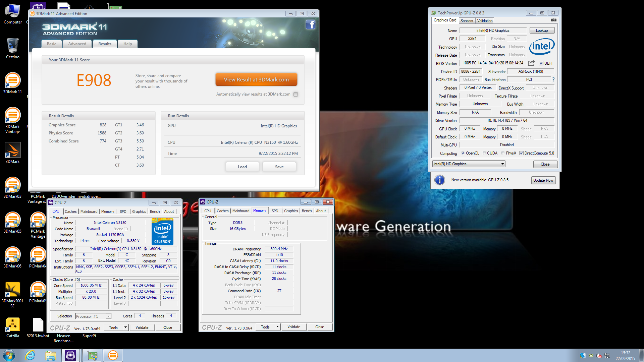Click the GPU-Z Name field 'Intel(R) HD Graphics'
644x362 pixels.
pos(493,31)
